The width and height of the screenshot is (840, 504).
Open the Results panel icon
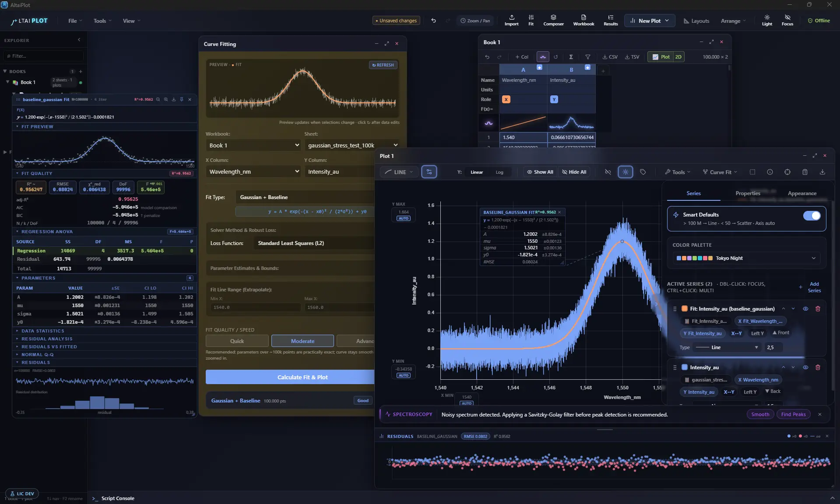tap(611, 20)
